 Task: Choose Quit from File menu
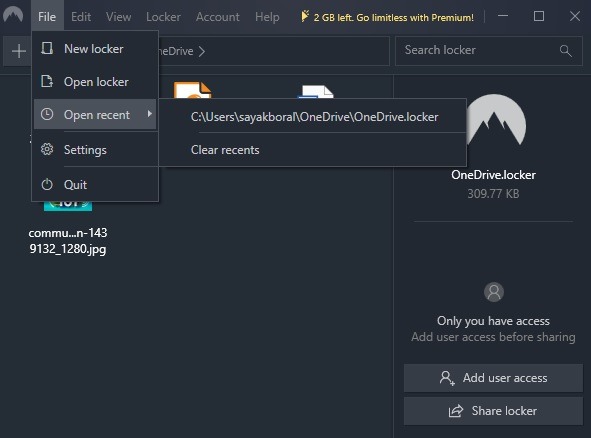pyautogui.click(x=95, y=185)
